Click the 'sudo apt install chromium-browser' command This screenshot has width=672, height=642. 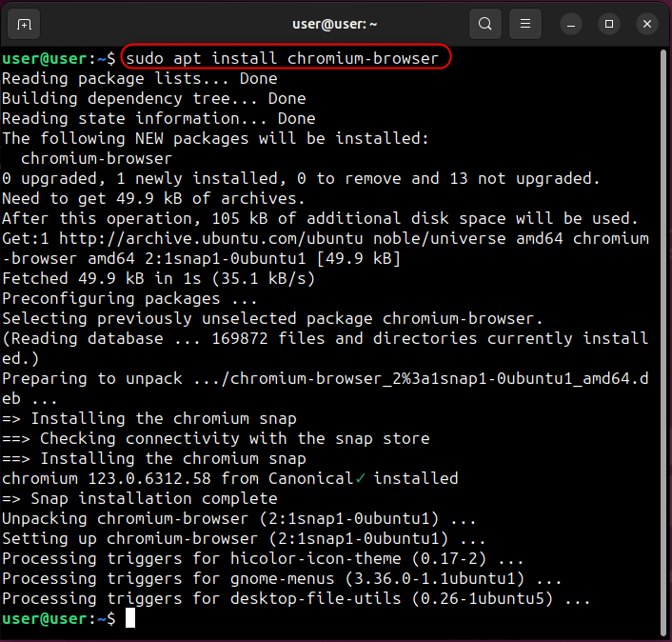coord(283,58)
